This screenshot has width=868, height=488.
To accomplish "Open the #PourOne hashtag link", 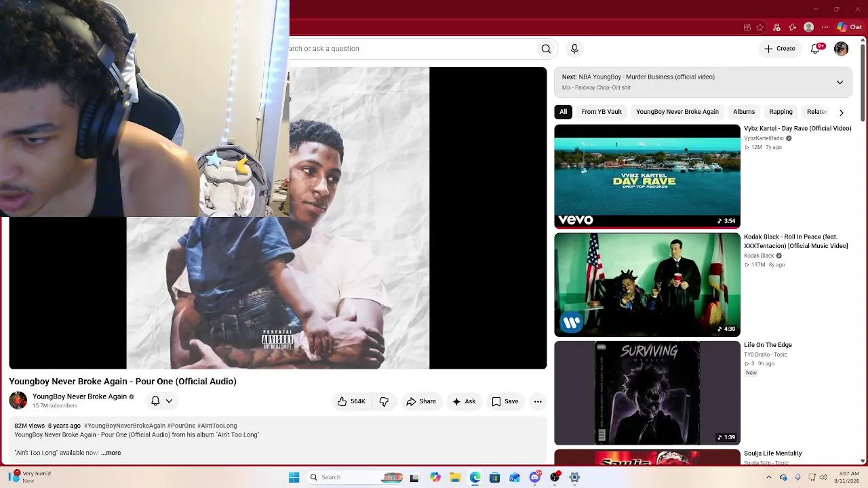I will point(181,426).
